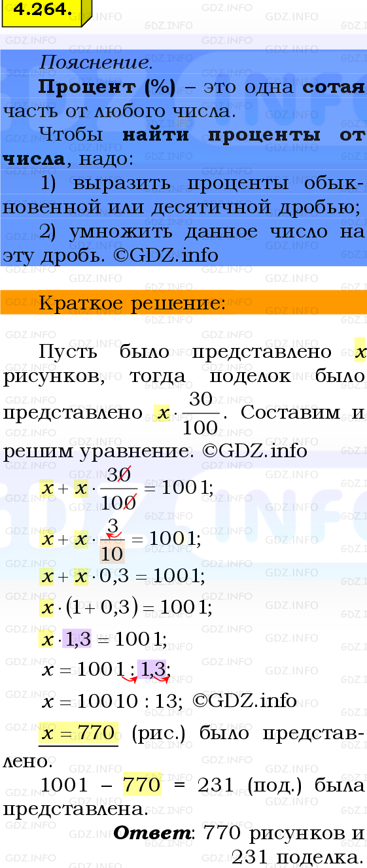This screenshot has width=367, height=868.
Task: Click the equation 'x = 10010 : 13;'
Action: point(113,701)
